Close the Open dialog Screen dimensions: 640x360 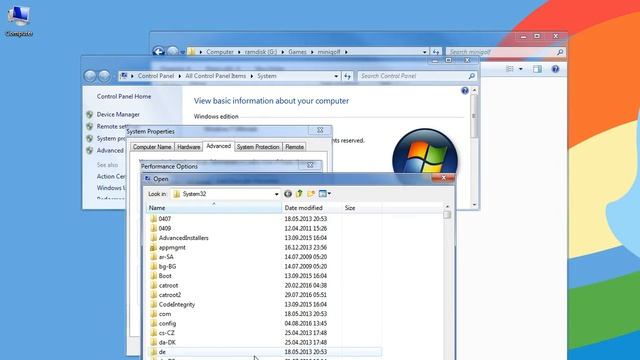tap(443, 178)
